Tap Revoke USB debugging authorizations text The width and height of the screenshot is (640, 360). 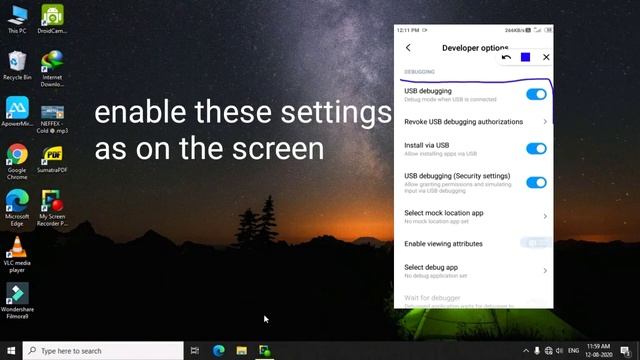point(463,122)
